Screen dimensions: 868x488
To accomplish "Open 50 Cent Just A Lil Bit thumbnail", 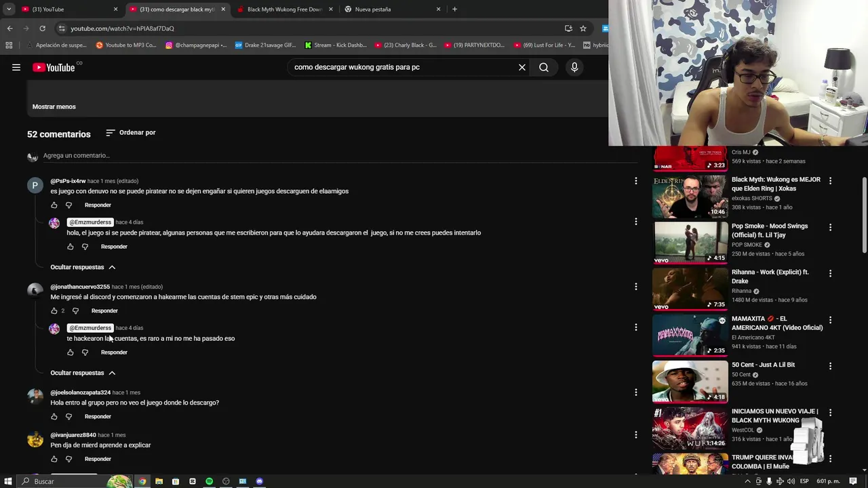I will click(690, 381).
